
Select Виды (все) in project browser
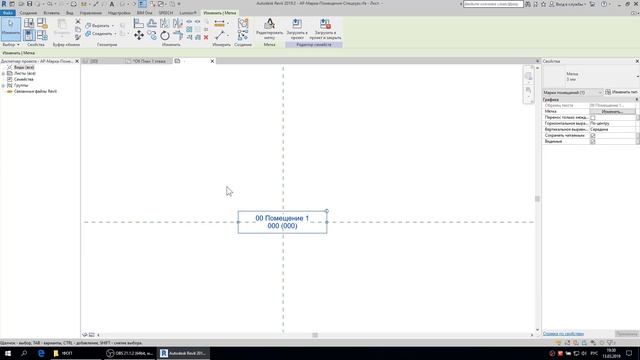point(24,67)
